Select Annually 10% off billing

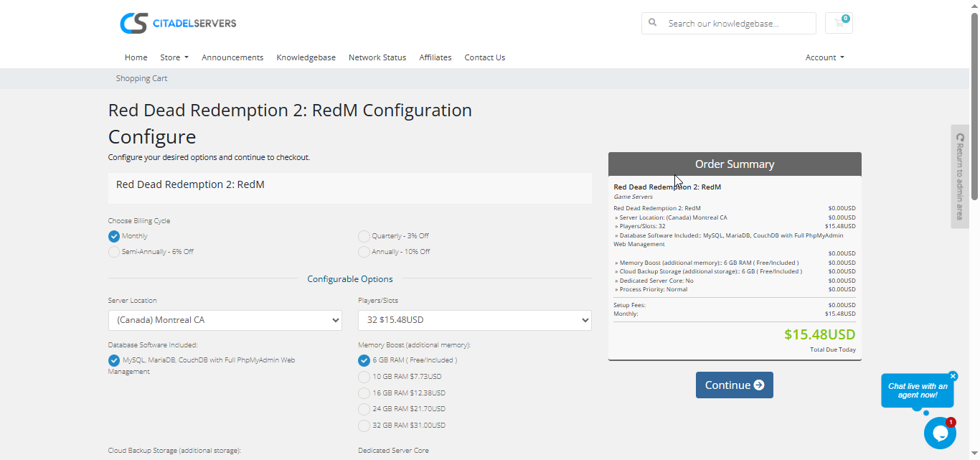tap(364, 252)
